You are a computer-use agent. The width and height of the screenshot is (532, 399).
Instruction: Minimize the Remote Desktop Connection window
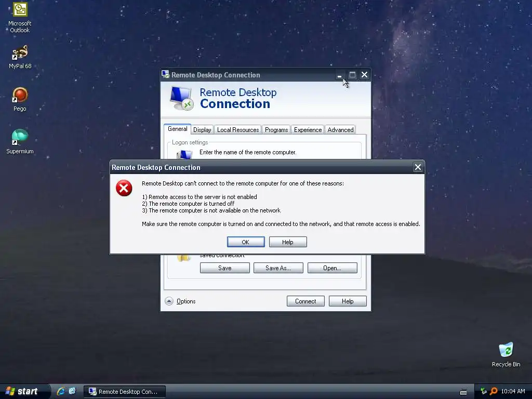[340, 75]
